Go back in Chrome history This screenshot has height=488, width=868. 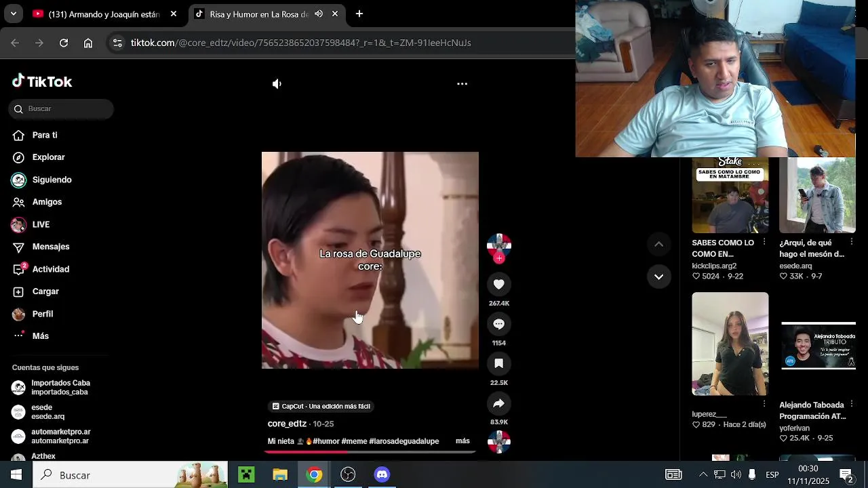15,43
